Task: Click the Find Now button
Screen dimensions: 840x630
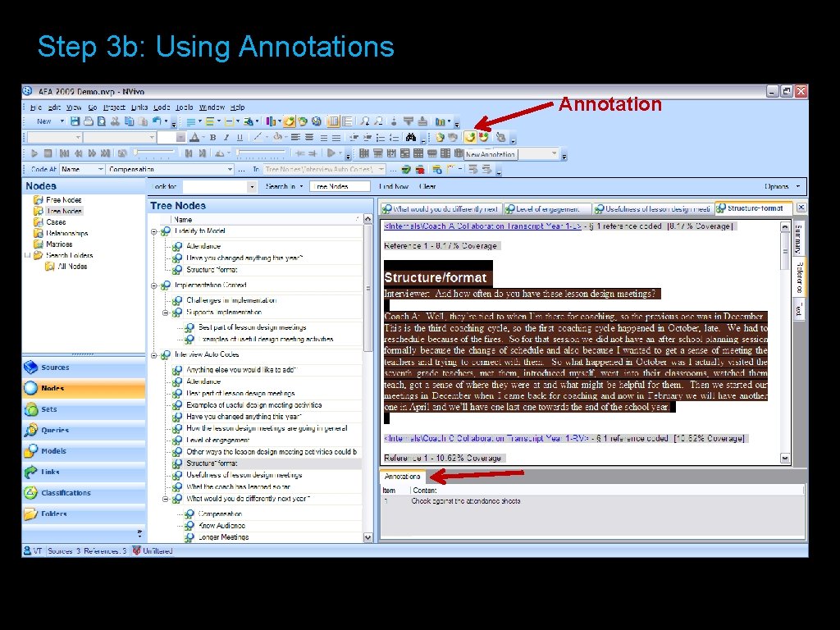Action: (x=393, y=186)
